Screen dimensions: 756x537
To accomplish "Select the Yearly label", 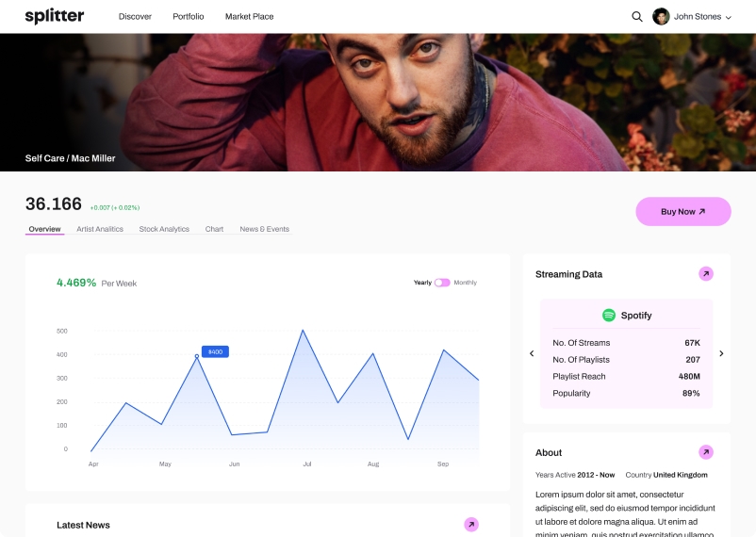I will [422, 283].
